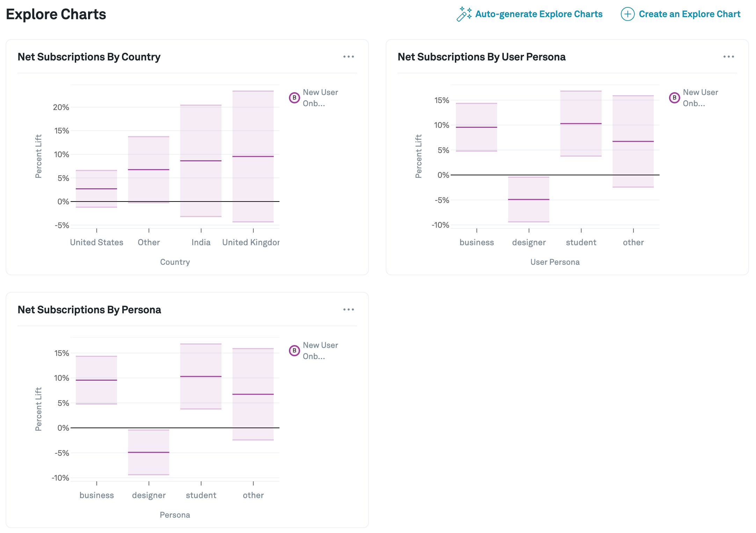Open options menu for Net Subscriptions By Country
This screenshot has height=533, width=756.
tap(348, 57)
